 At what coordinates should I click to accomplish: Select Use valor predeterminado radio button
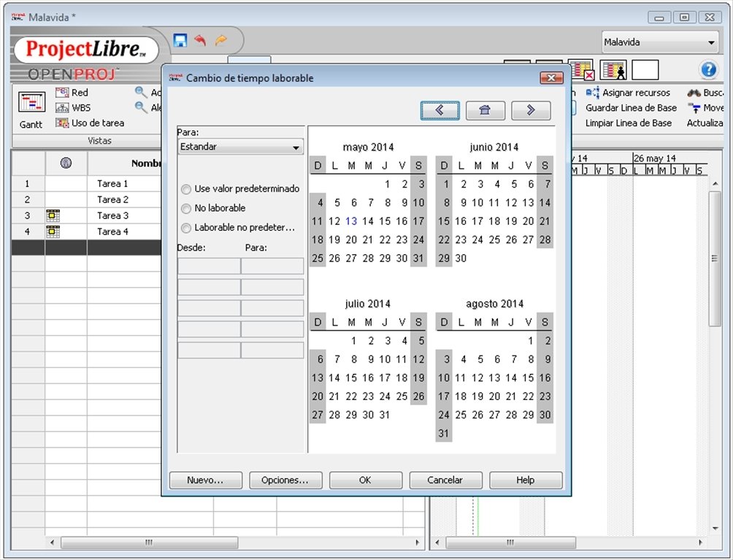(x=186, y=189)
